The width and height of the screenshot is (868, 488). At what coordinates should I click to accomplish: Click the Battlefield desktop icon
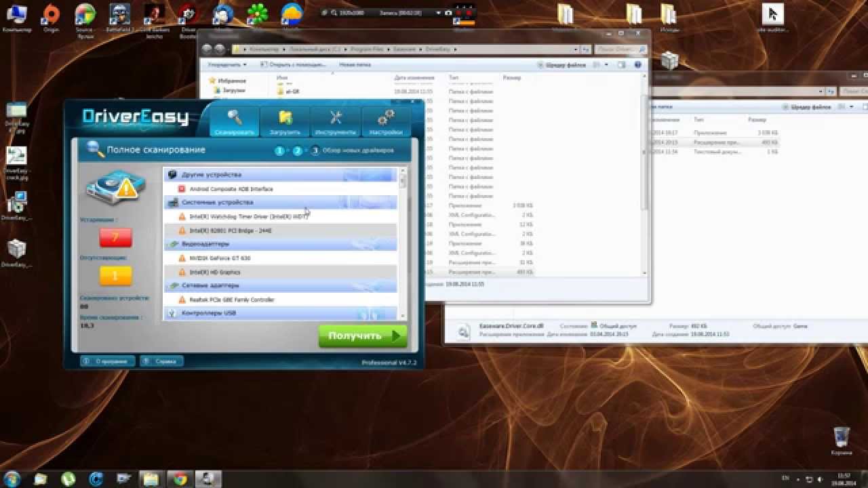point(119,18)
